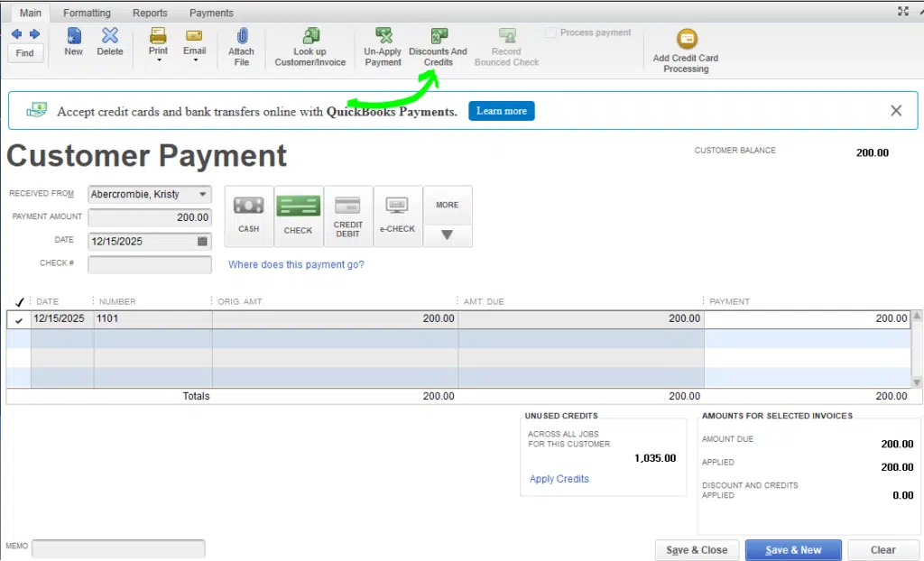
Task: Open the Received From customer dropdown
Action: tap(203, 194)
